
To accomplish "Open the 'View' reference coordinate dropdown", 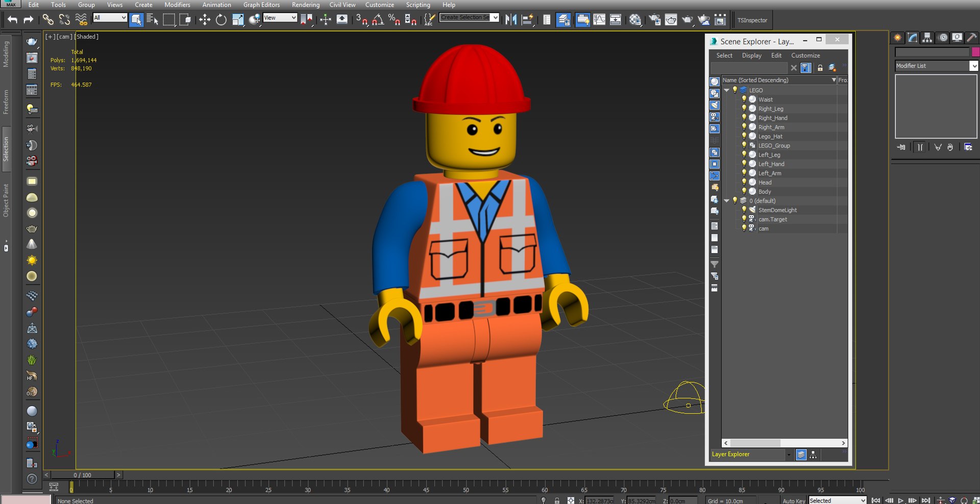I will point(280,18).
